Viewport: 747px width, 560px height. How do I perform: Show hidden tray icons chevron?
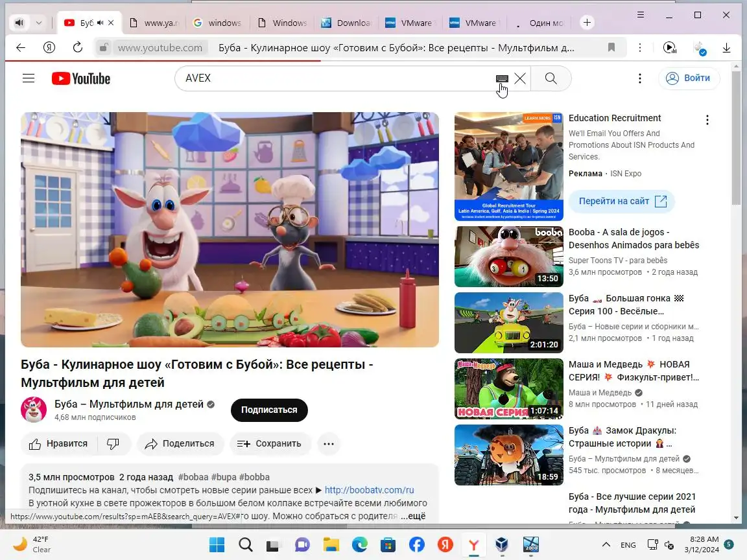(606, 544)
